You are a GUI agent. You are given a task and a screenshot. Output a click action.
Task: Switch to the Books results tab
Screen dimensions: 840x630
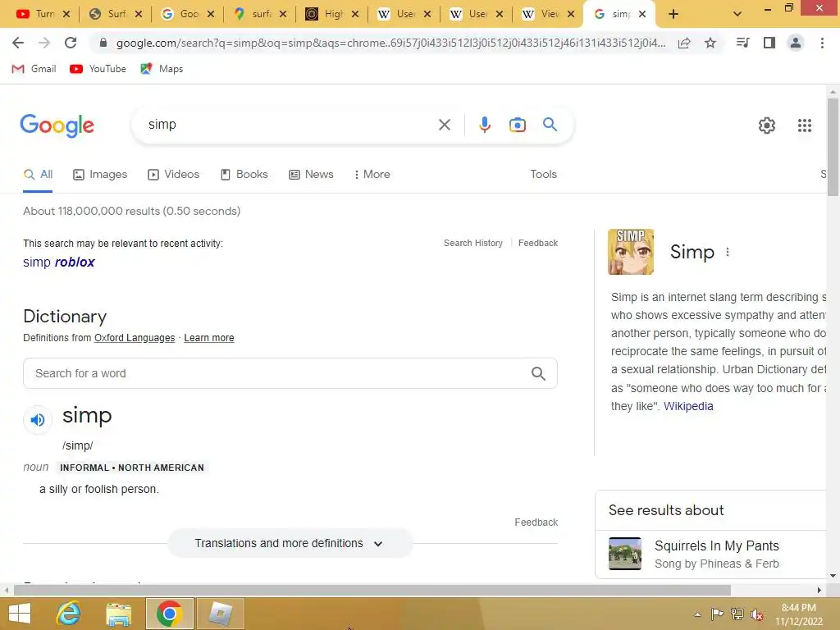pos(244,175)
